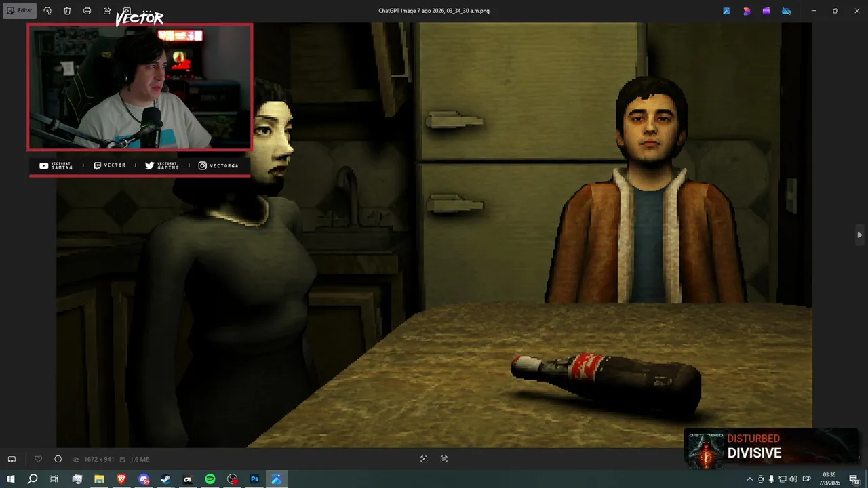The width and height of the screenshot is (868, 488).
Task: Click the Editar button in Photos
Action: pos(20,11)
